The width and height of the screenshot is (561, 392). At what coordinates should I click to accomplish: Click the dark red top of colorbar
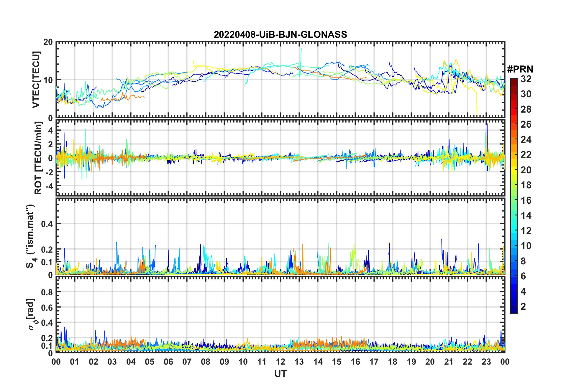pyautogui.click(x=514, y=81)
